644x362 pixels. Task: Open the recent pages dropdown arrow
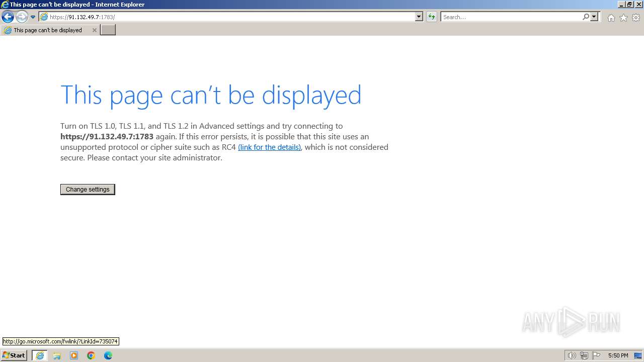click(x=33, y=17)
